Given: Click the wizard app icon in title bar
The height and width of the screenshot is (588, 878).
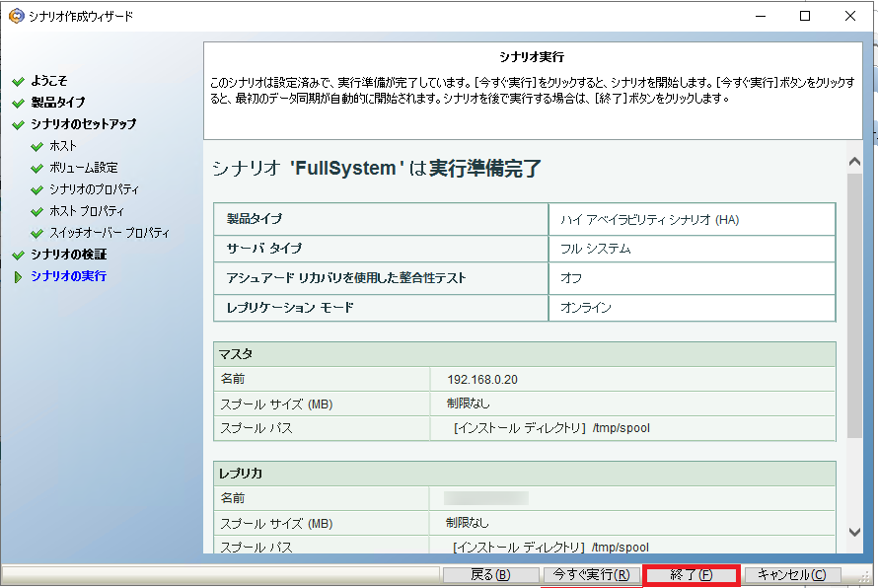Looking at the screenshot, I should 15,16.
